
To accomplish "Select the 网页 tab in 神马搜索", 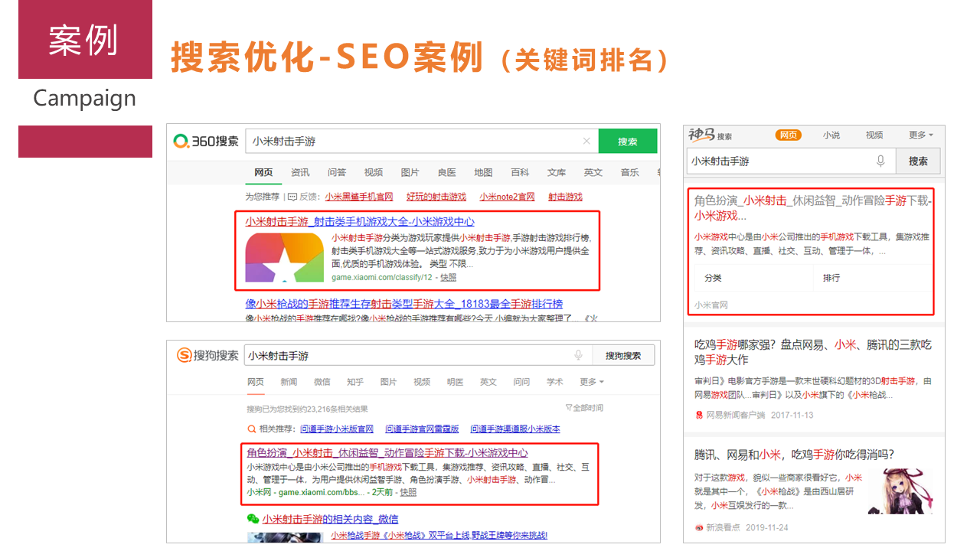I will pyautogui.click(x=788, y=135).
